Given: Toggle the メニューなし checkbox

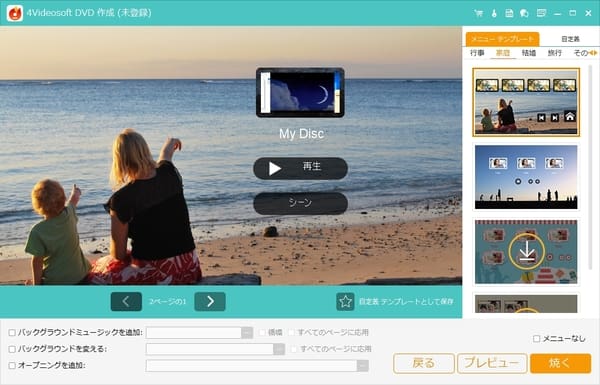Looking at the screenshot, I should (x=536, y=338).
